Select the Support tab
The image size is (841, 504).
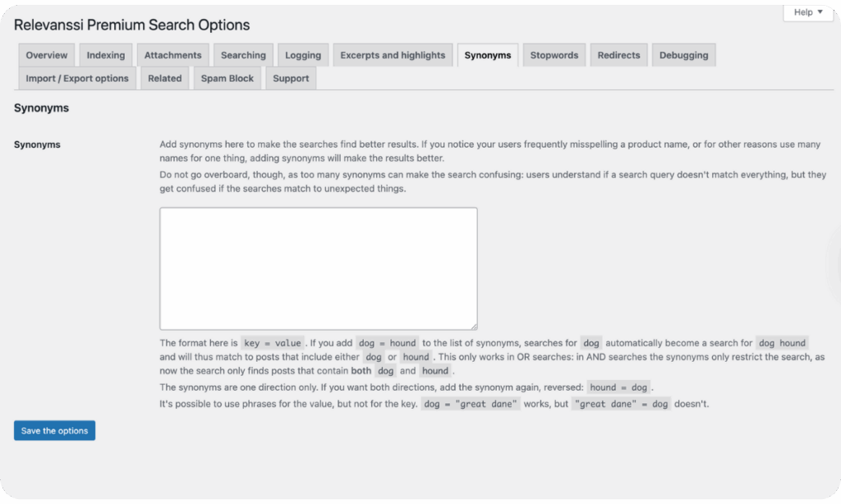tap(291, 78)
